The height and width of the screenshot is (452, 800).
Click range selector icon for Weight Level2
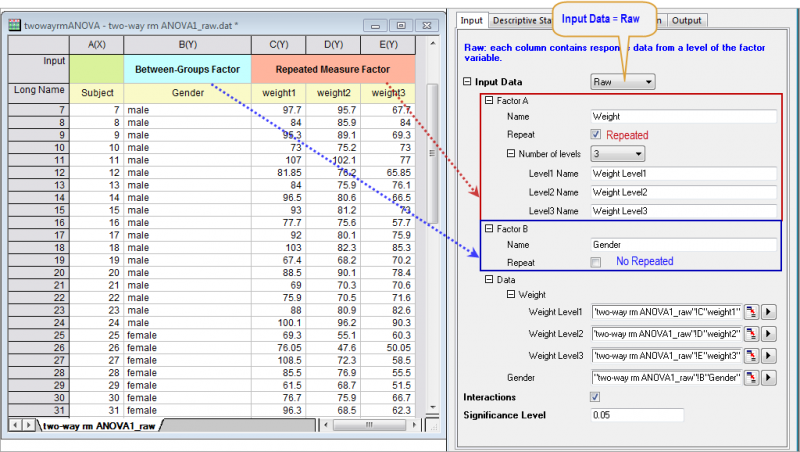[749, 332]
